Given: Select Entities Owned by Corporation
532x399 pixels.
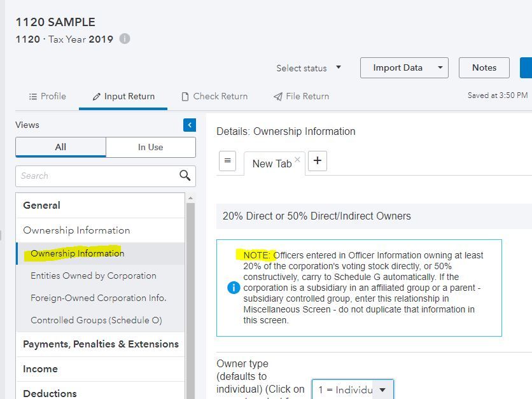Looking at the screenshot, I should pyautogui.click(x=93, y=276).
